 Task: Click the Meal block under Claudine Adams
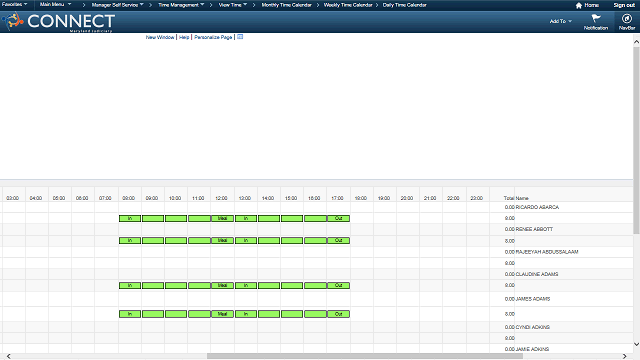coord(222,285)
